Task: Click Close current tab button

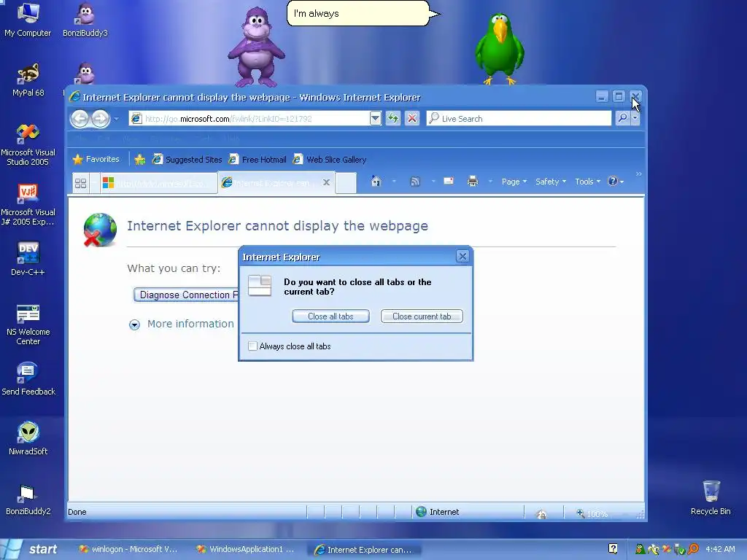Action: pyautogui.click(x=422, y=316)
